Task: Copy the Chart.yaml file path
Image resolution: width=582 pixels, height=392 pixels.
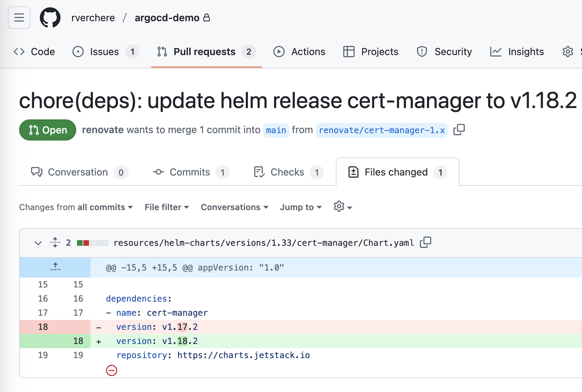Action: [x=426, y=243]
